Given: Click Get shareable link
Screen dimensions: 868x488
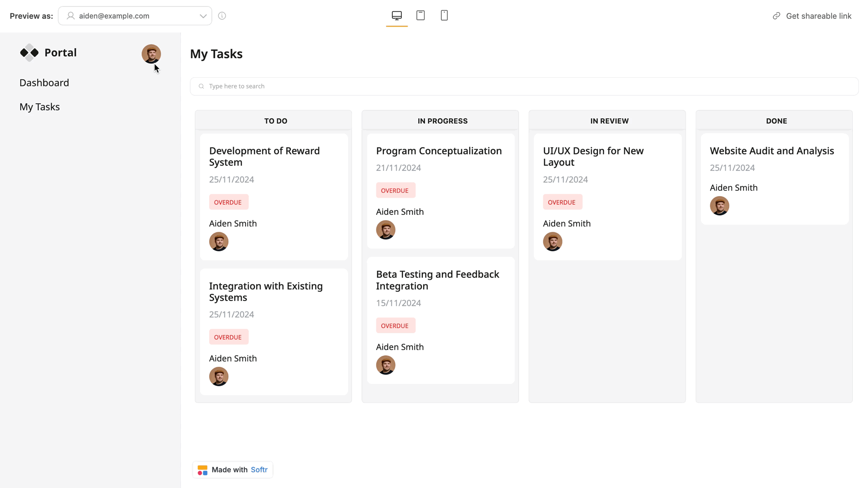Looking at the screenshot, I should click(819, 16).
